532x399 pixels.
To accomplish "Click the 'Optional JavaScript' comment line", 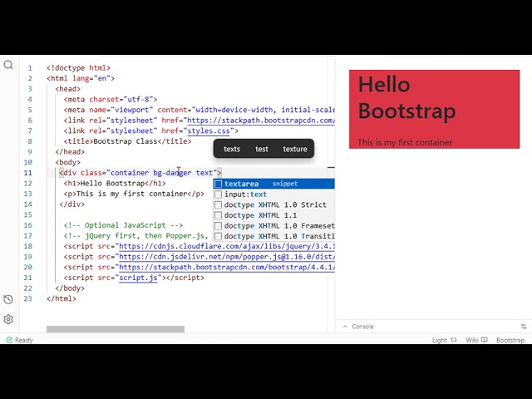I will [x=123, y=225].
